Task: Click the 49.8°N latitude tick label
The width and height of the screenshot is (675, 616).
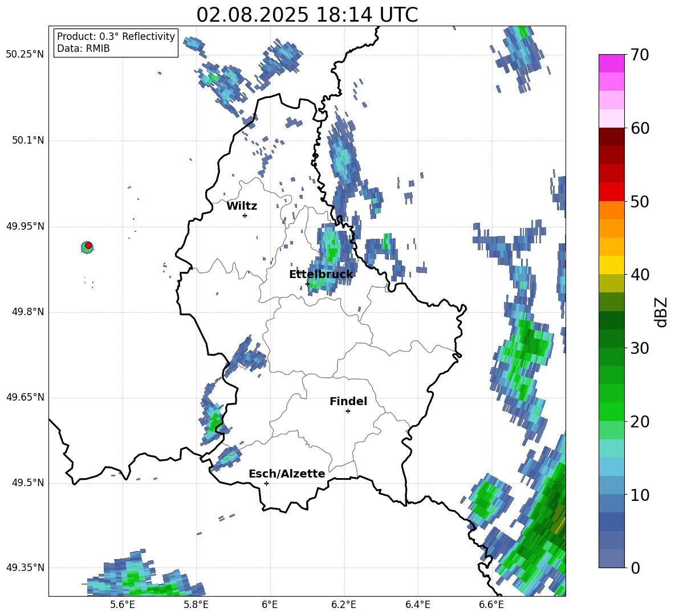Action: [27, 312]
